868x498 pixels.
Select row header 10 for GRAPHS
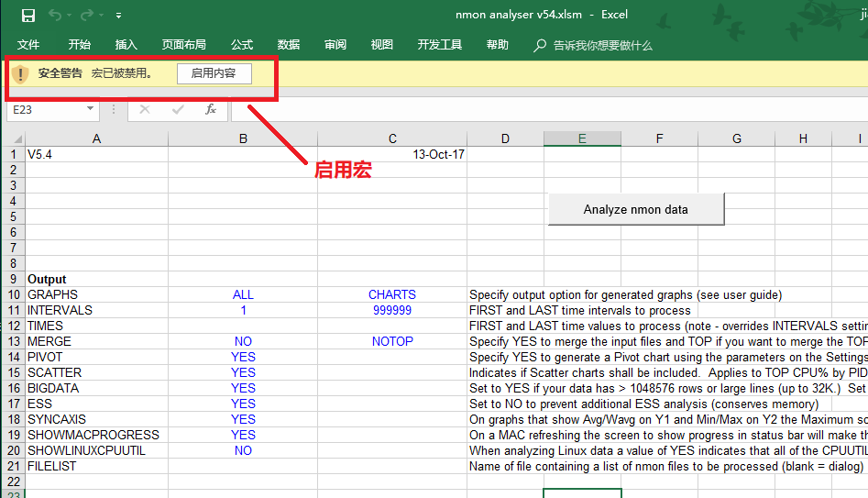13,294
